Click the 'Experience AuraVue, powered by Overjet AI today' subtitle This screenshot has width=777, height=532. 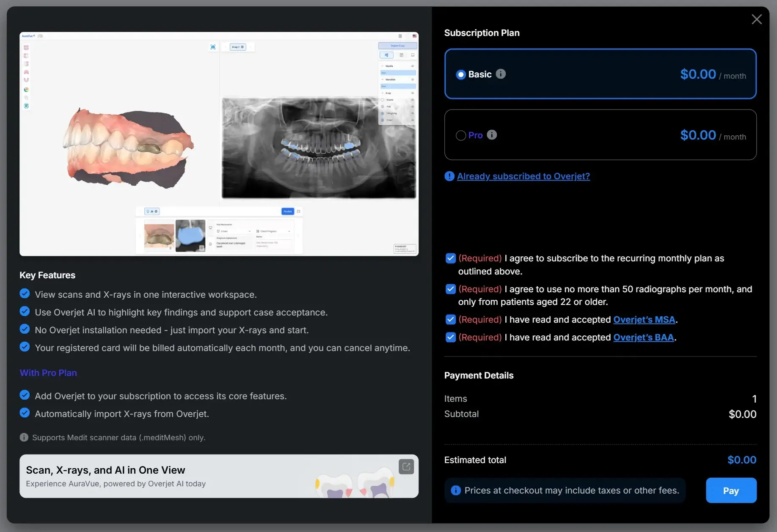coord(116,484)
